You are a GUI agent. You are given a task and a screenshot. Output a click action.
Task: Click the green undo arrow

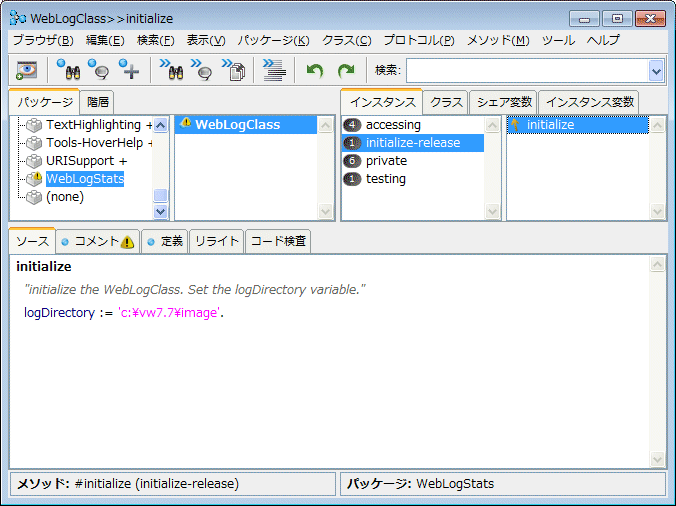315,70
